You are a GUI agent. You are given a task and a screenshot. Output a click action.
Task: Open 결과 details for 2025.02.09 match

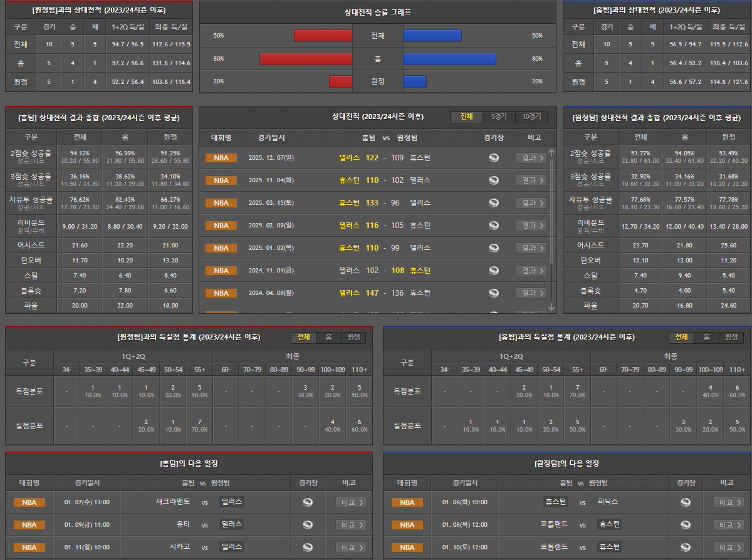[530, 226]
